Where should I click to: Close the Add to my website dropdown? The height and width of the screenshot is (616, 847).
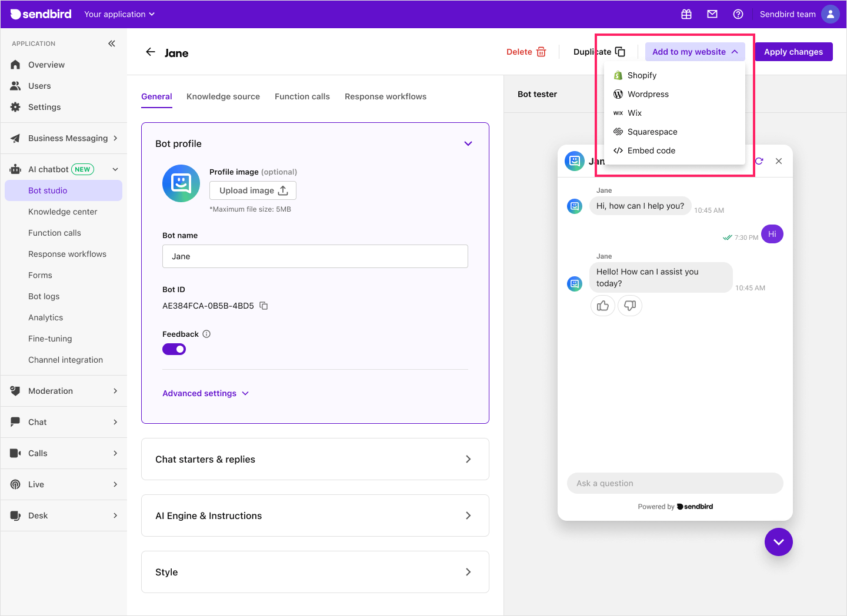[695, 52]
